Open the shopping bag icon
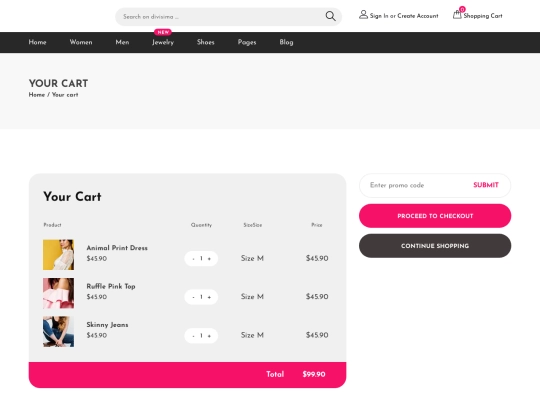The width and height of the screenshot is (540, 405). (x=457, y=15)
